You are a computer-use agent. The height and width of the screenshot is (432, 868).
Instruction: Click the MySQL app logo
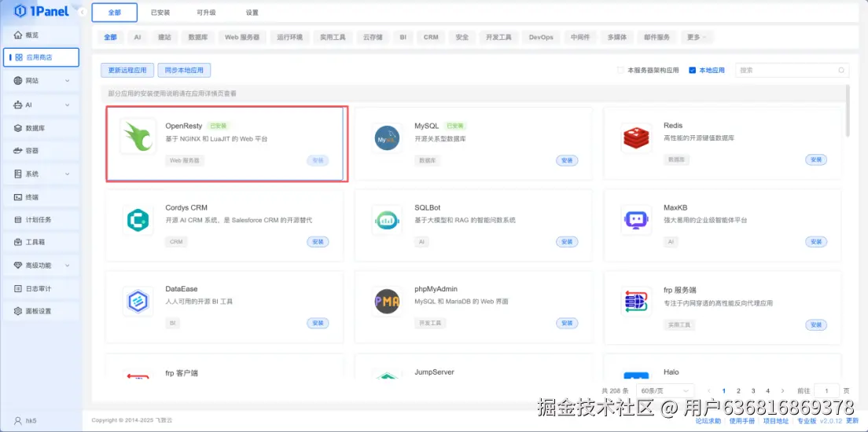(387, 138)
